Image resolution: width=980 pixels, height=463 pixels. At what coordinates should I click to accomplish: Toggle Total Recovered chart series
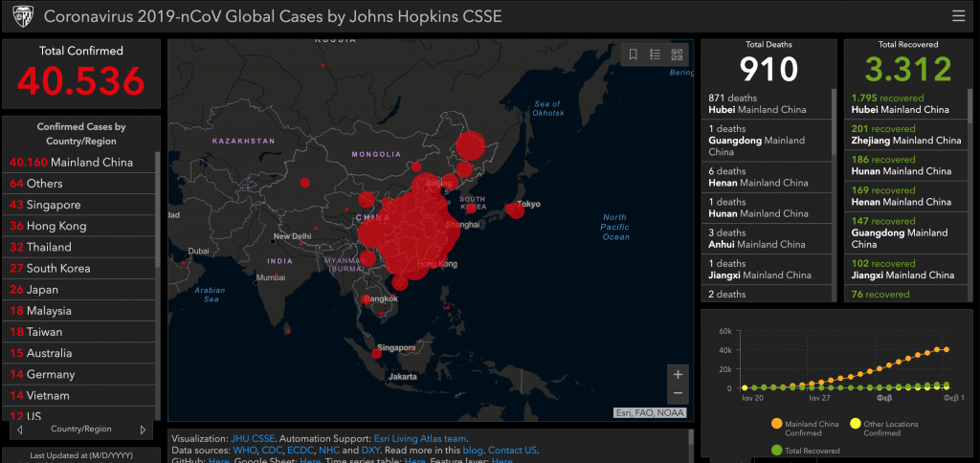tap(776, 450)
